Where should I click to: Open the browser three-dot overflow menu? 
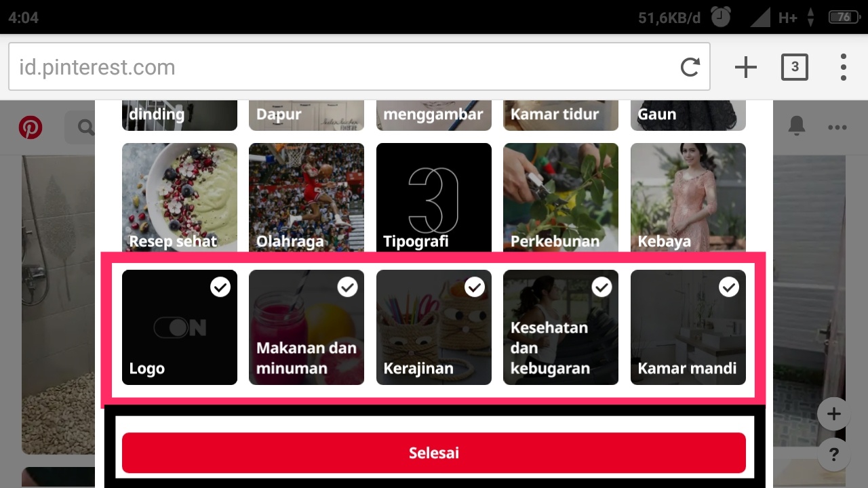(x=844, y=67)
